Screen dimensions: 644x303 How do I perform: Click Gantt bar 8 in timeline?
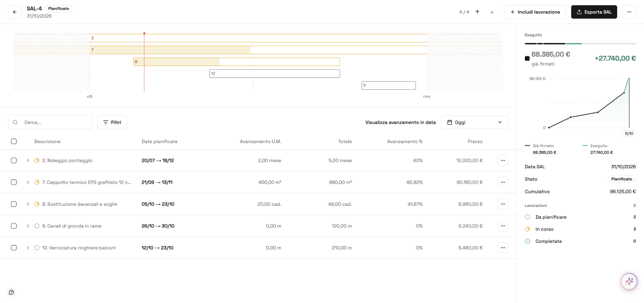236,62
